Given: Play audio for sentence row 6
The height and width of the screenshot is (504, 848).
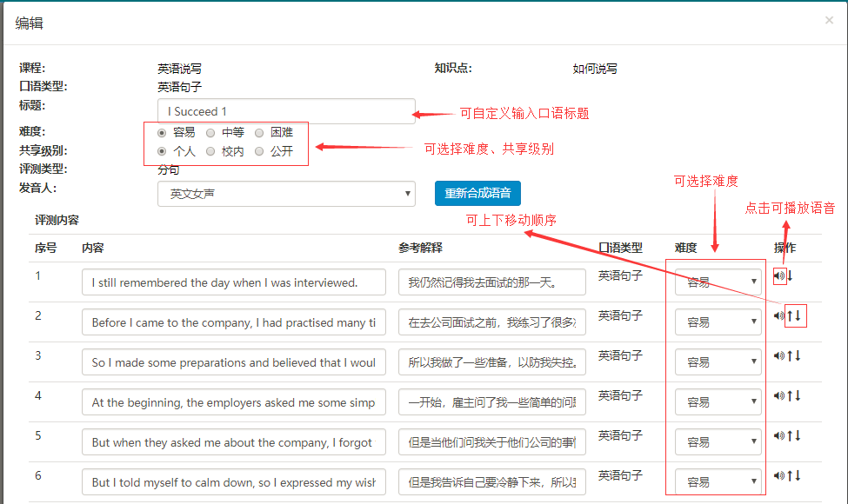Looking at the screenshot, I should tap(778, 476).
